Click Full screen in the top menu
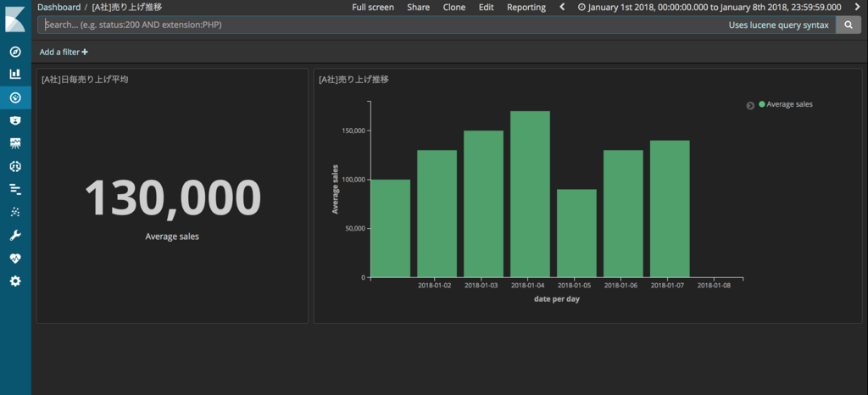The width and height of the screenshot is (868, 395). 373,7
